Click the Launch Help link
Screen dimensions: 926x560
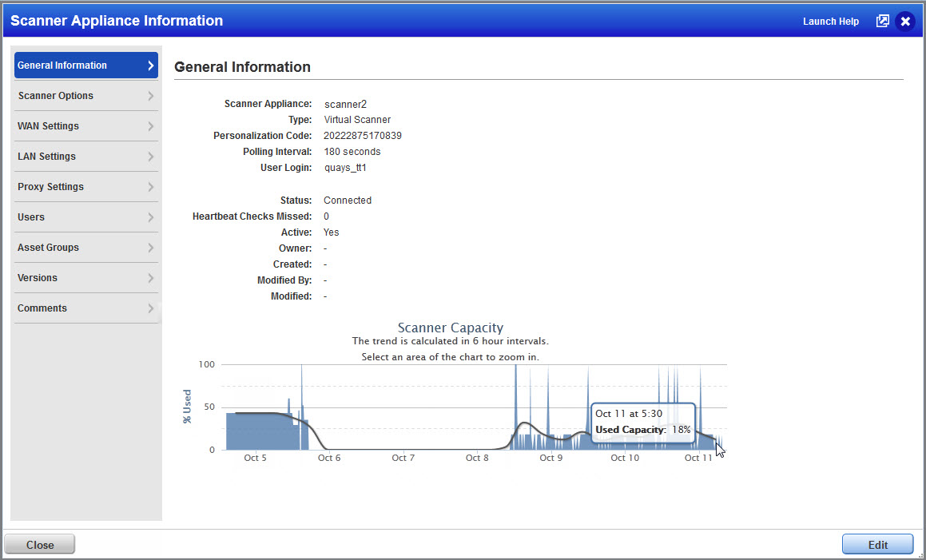click(831, 21)
